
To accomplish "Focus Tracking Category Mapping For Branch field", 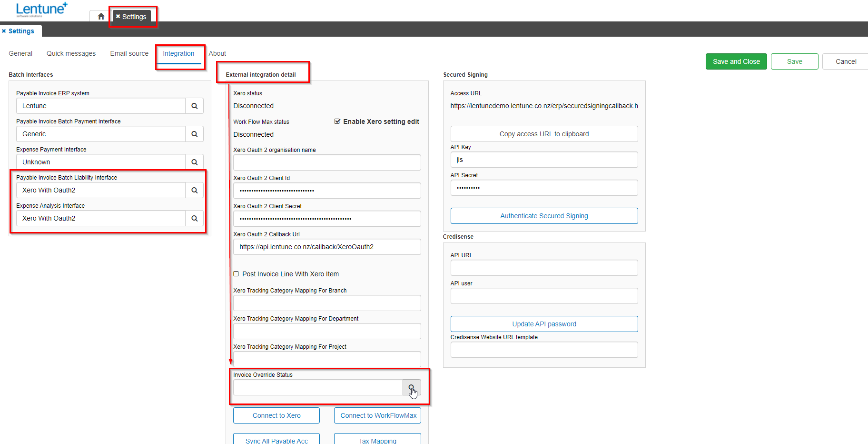I will coord(327,303).
